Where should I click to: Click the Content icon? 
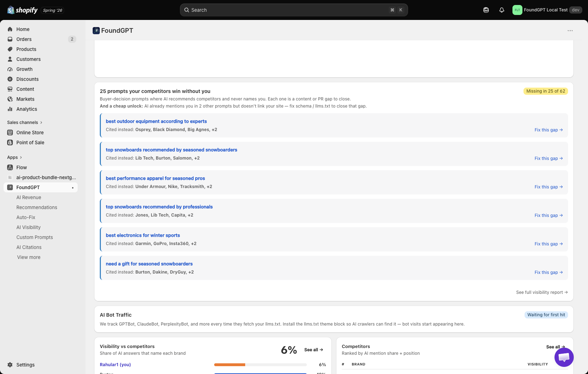point(10,89)
